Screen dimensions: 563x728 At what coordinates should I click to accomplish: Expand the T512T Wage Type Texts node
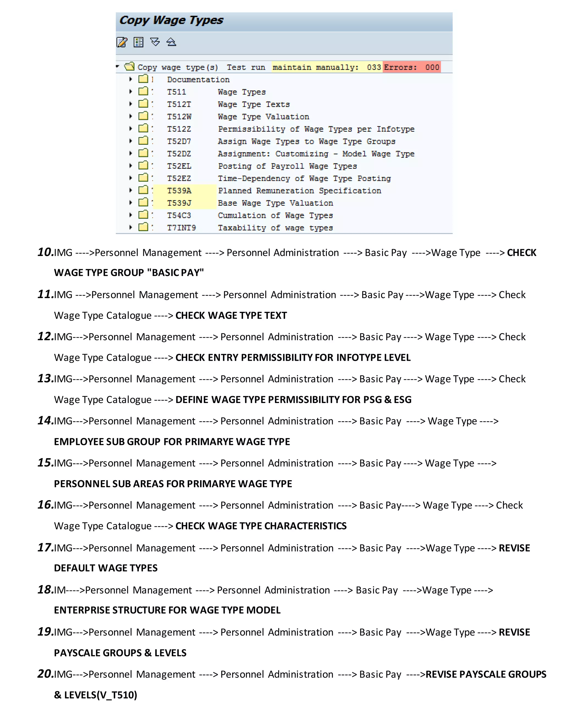pyautogui.click(x=131, y=104)
